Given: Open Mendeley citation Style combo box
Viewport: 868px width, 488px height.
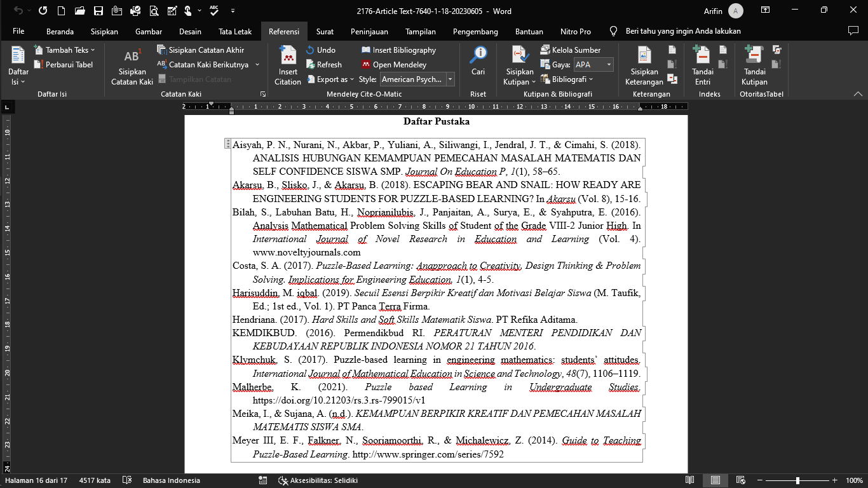Looking at the screenshot, I should point(417,79).
